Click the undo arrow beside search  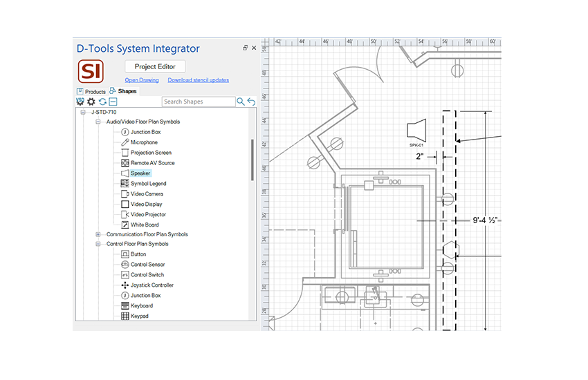point(251,102)
